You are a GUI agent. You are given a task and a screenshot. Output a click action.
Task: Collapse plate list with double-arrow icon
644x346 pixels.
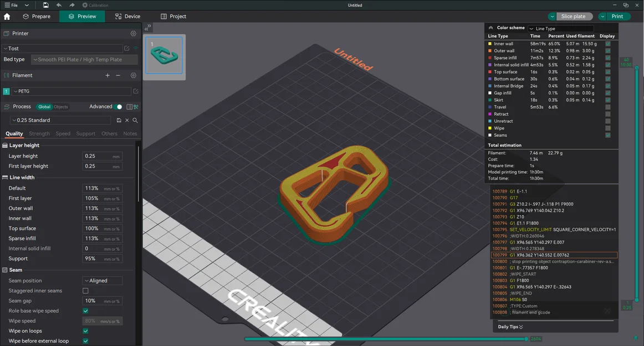(148, 28)
